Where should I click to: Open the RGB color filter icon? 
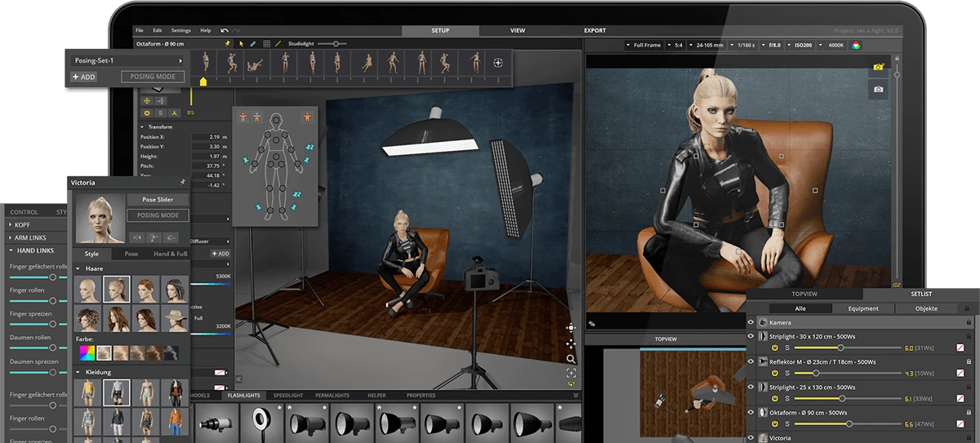coord(857,46)
